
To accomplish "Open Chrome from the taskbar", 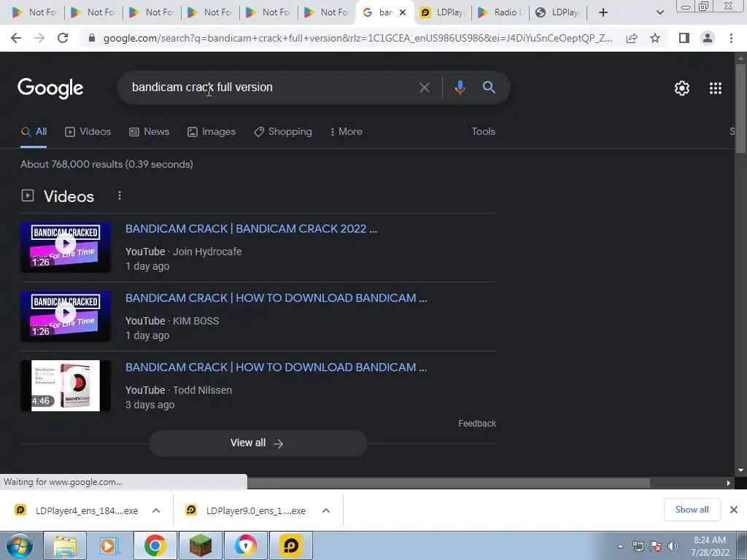I will click(155, 545).
